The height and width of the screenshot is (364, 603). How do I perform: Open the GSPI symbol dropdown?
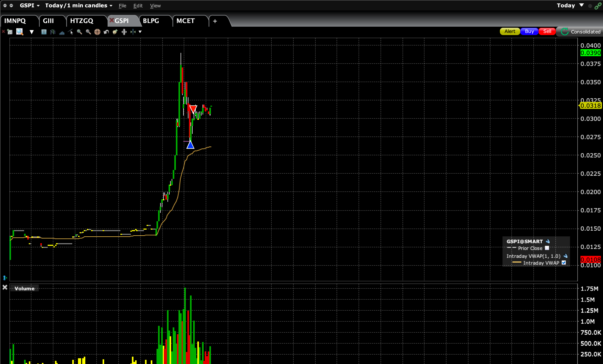pyautogui.click(x=30, y=5)
